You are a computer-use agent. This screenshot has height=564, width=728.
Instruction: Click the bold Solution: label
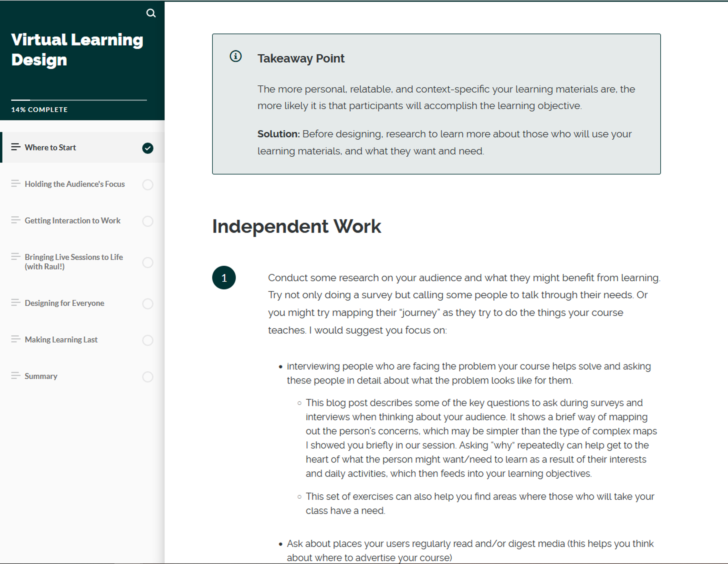(279, 134)
